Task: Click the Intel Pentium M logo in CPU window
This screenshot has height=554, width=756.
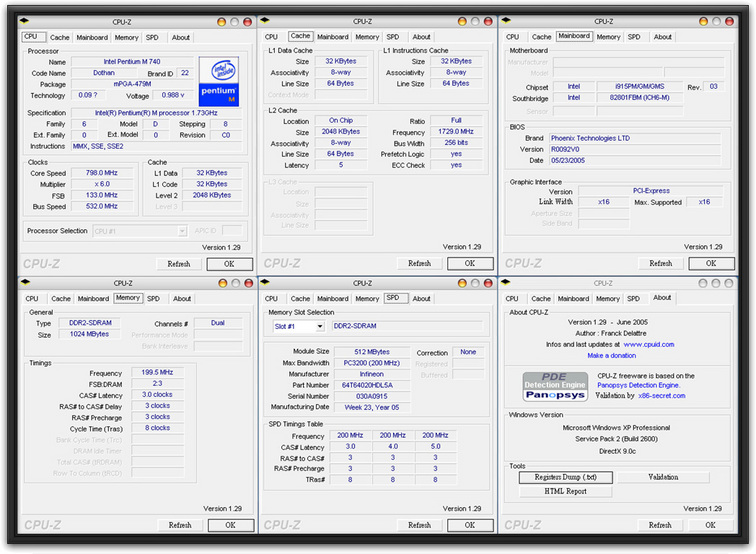Action: pyautogui.click(x=218, y=81)
